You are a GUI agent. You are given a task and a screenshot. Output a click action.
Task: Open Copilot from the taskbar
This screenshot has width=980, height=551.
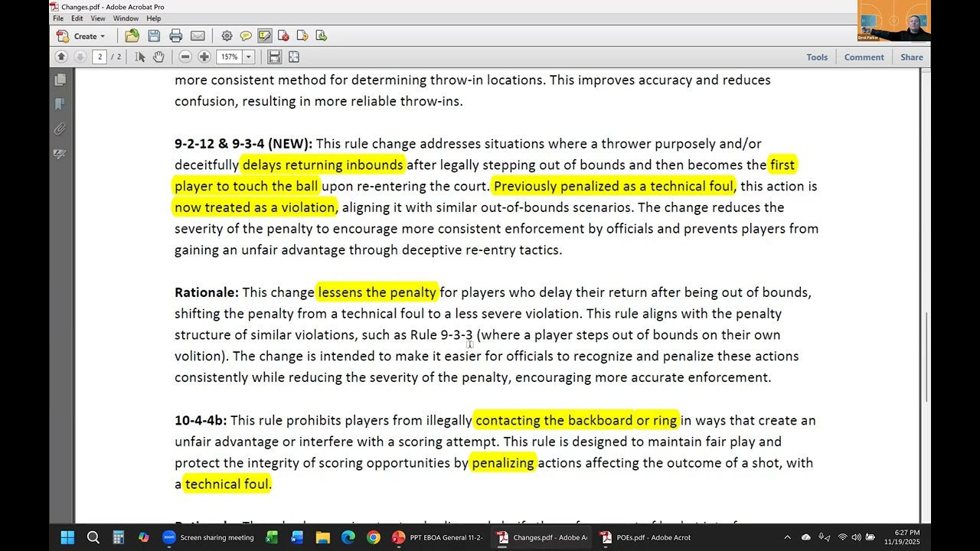[x=144, y=537]
